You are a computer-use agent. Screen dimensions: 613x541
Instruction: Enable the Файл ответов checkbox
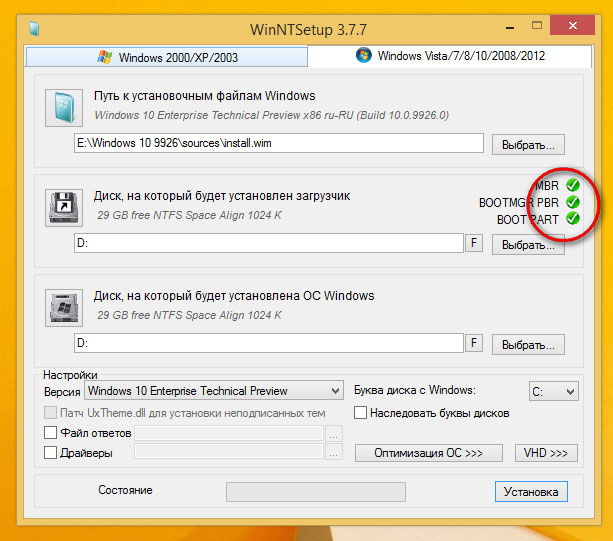50,432
